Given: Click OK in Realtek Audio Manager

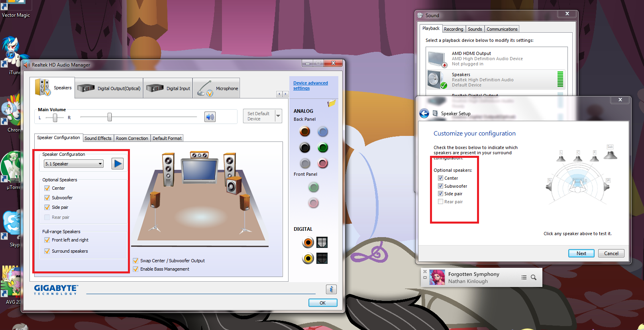Looking at the screenshot, I should tap(323, 303).
